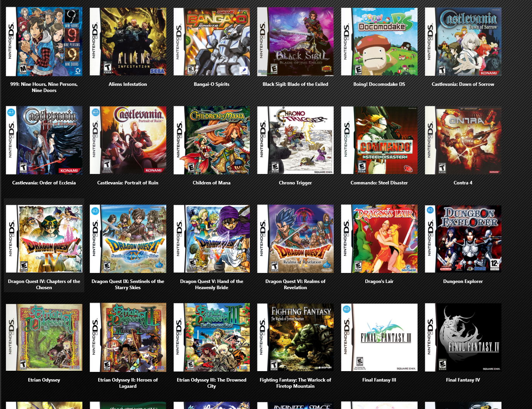Open the Contra 4 cover art
Viewport: 532px width, 409px height.
tap(463, 140)
